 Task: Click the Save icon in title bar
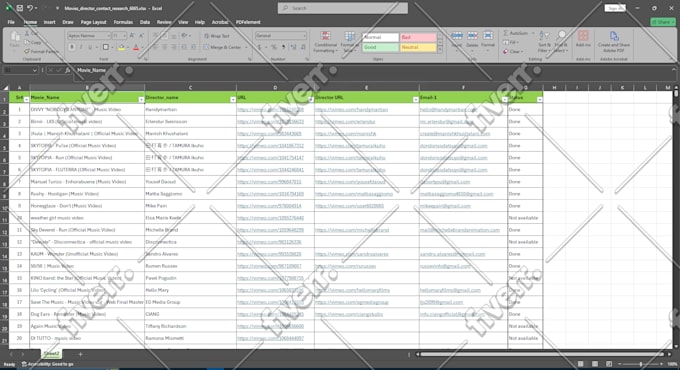(x=20, y=8)
